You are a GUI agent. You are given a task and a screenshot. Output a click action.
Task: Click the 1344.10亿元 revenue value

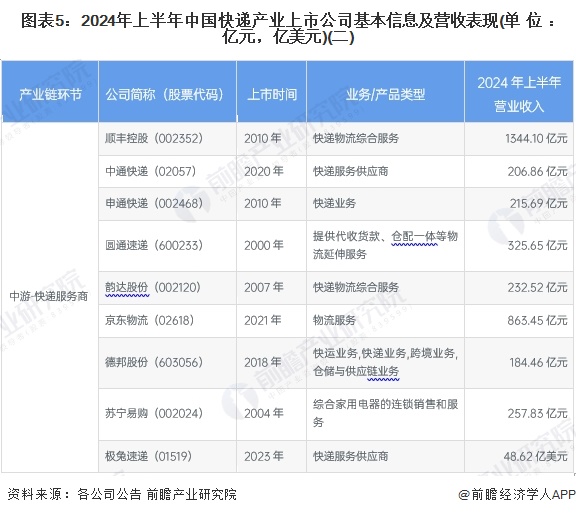536,138
